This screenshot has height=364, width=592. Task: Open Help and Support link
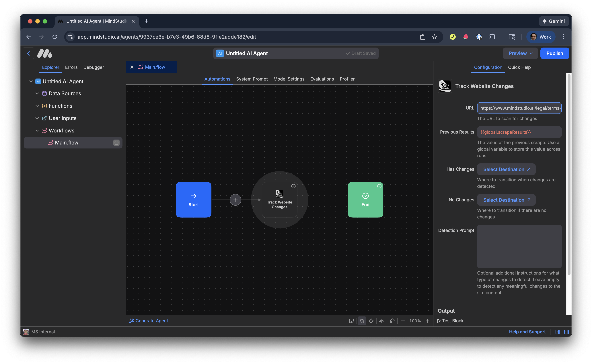pos(527,332)
